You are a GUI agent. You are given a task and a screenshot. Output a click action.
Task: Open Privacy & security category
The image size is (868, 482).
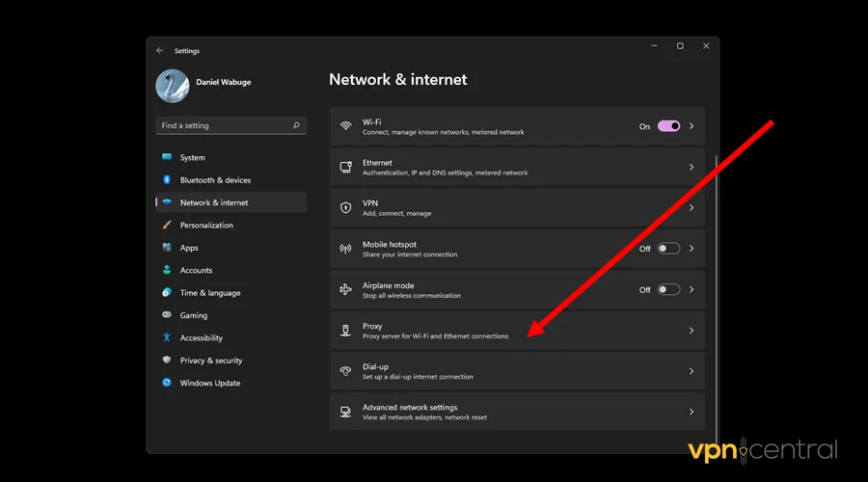[231, 361]
